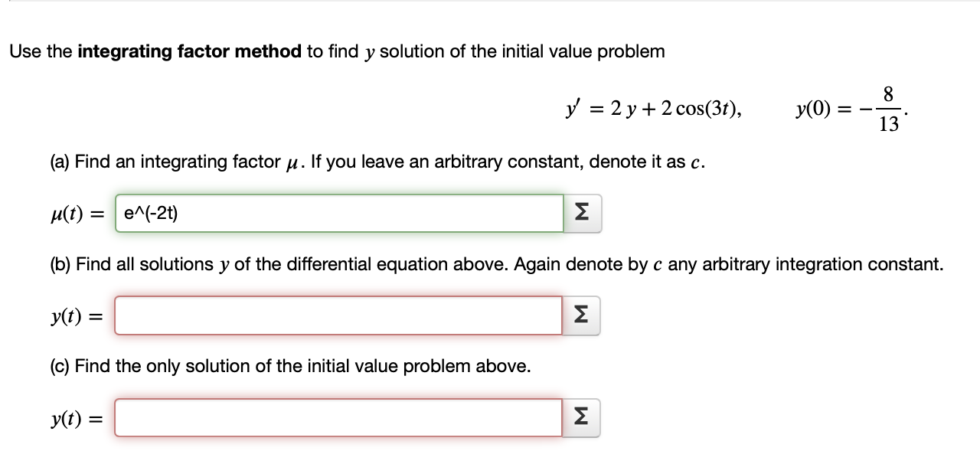
Task: Open the Σ equation editor for part (b)
Action: [581, 315]
